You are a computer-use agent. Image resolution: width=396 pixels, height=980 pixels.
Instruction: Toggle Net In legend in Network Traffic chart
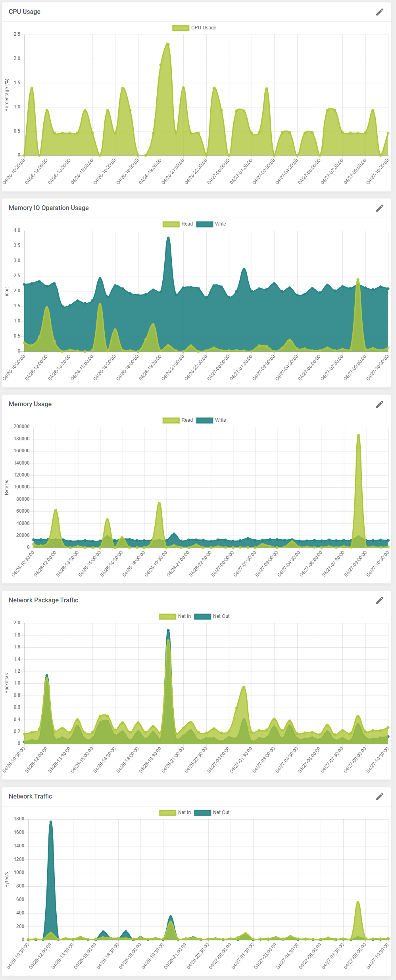click(x=175, y=812)
